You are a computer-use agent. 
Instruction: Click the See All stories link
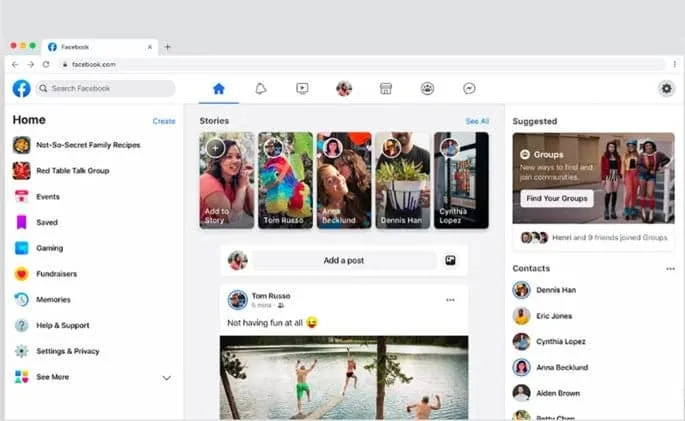[477, 121]
